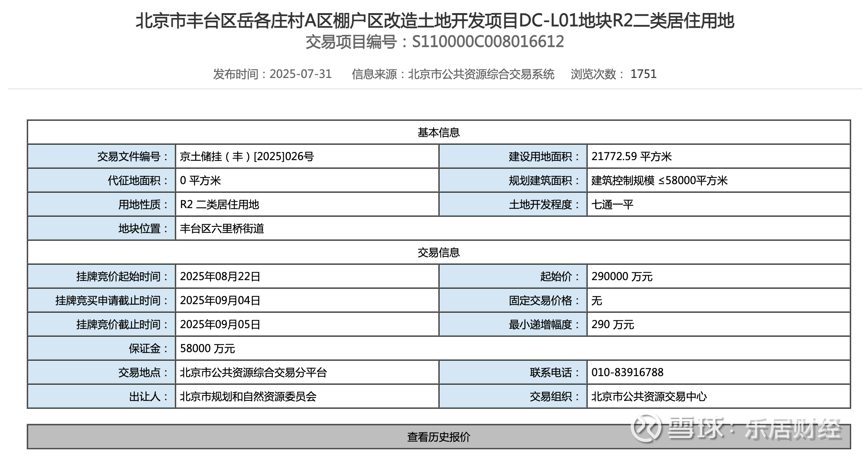
Task: Click the location value 丰台区六里桥街道
Action: tap(222, 228)
